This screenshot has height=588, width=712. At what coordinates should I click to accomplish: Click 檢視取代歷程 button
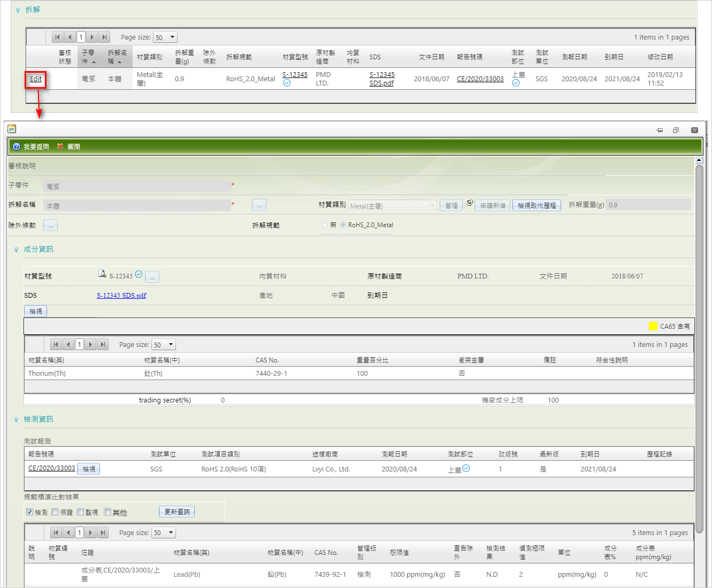(x=537, y=206)
